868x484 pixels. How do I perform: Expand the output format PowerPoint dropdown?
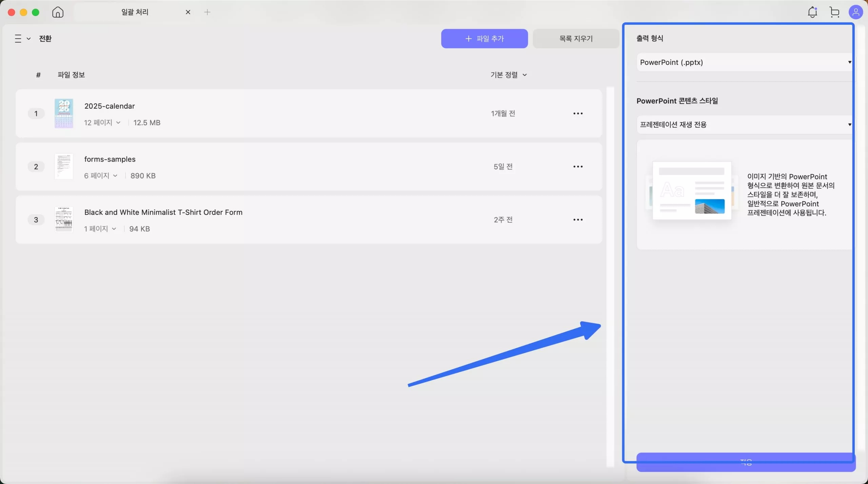[744, 62]
